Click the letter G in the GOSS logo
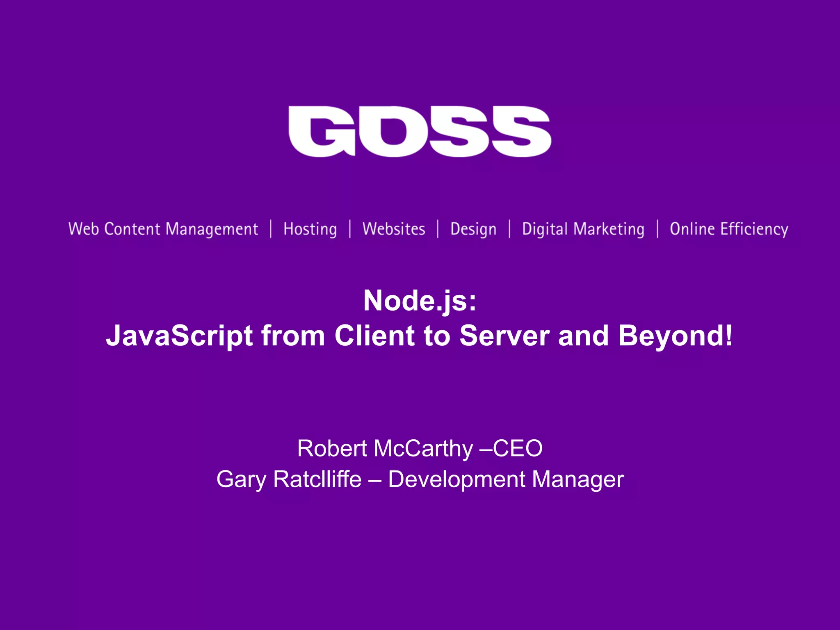The width and height of the screenshot is (840, 630). coord(321,131)
